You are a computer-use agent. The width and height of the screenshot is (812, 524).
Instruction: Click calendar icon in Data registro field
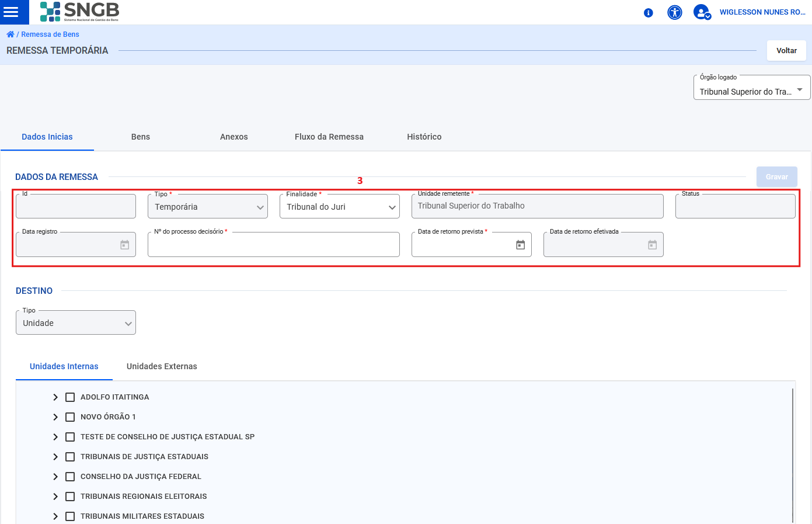point(125,245)
